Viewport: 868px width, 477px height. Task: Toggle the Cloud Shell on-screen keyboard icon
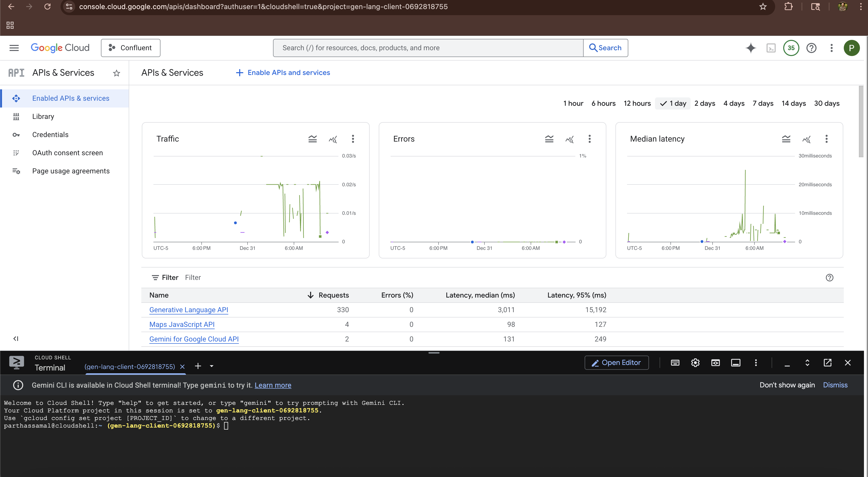(x=675, y=363)
